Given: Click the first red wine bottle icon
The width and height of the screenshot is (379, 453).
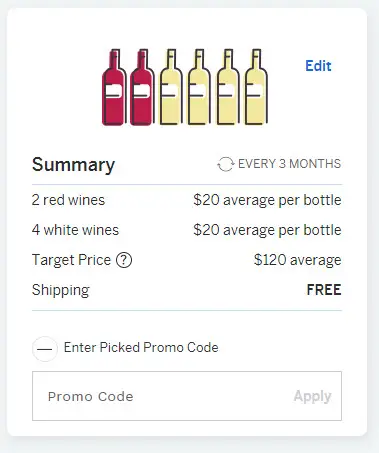Looking at the screenshot, I should [114, 87].
